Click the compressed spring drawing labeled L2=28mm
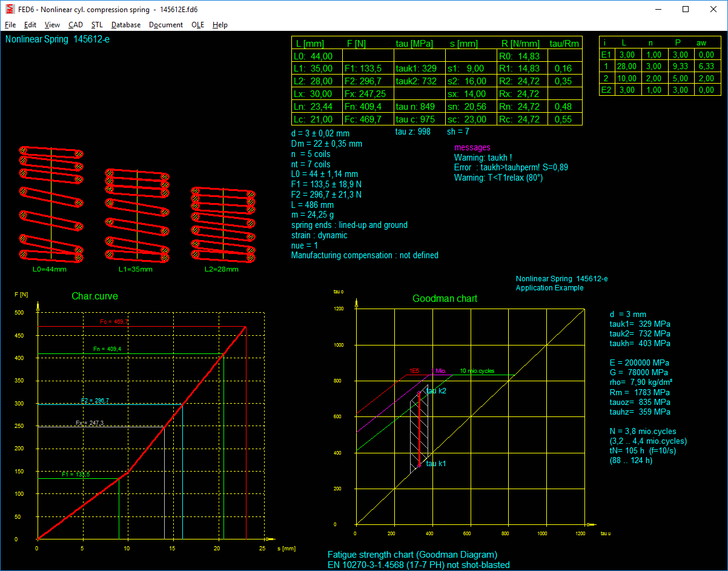 222,223
